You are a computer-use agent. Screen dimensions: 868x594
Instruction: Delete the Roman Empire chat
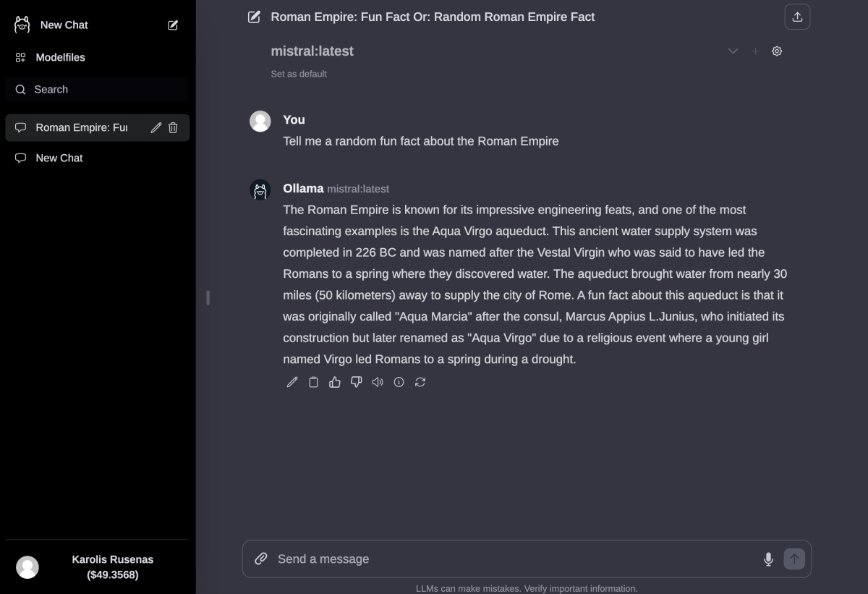[173, 128]
